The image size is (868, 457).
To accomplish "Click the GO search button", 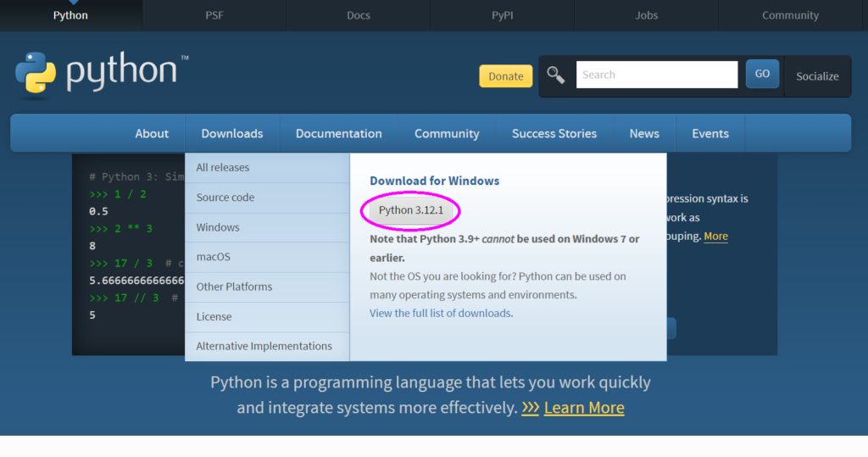I will point(762,74).
